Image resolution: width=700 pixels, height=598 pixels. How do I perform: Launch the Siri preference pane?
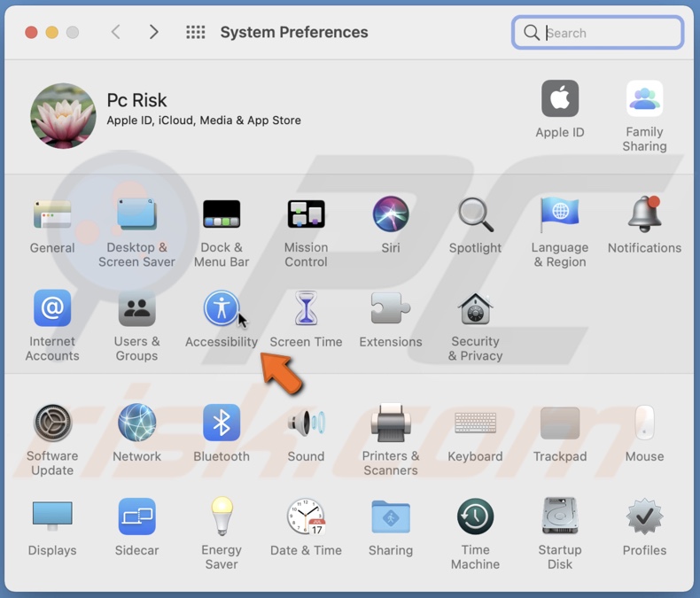click(391, 215)
